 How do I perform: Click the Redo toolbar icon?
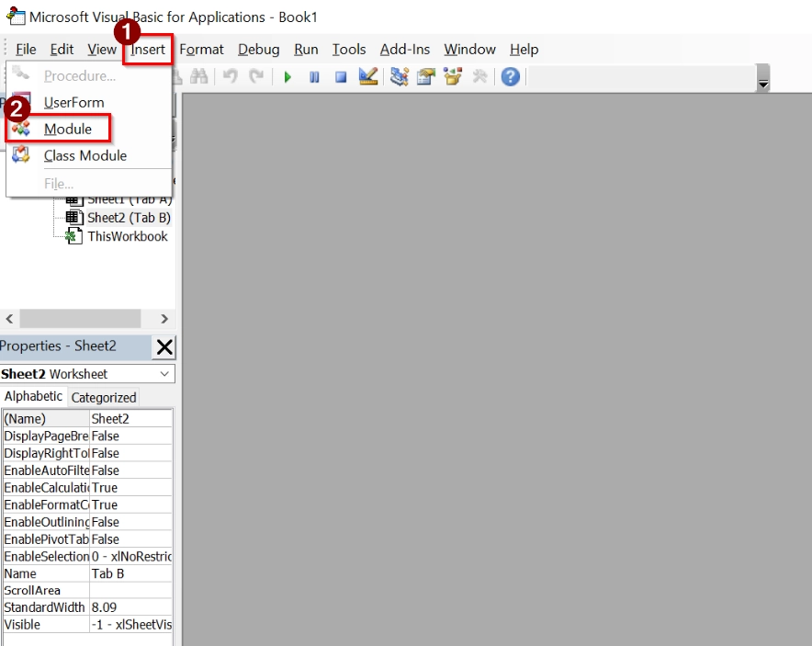pyautogui.click(x=256, y=76)
